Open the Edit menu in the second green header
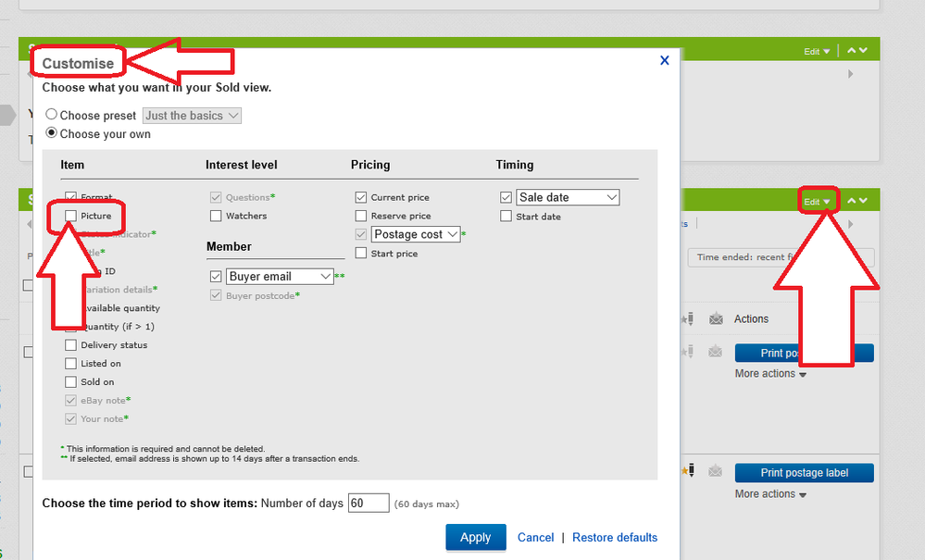 click(x=817, y=202)
